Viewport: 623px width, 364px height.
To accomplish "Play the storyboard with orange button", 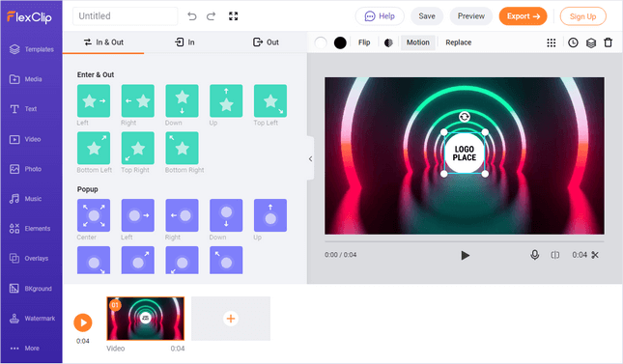I will (x=83, y=322).
